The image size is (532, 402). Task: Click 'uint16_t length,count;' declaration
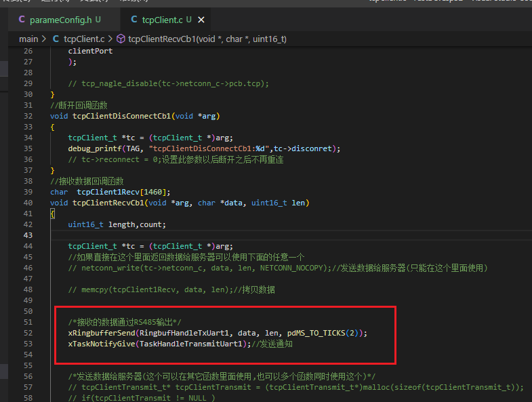[x=117, y=224]
